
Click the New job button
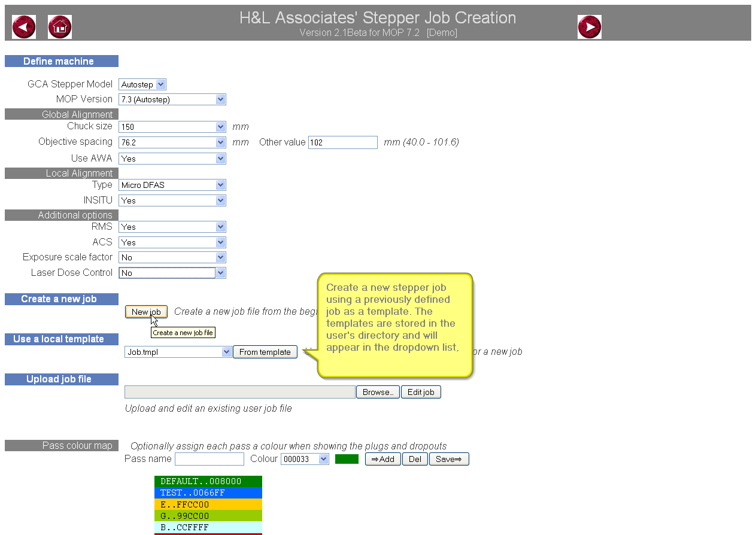tap(146, 312)
